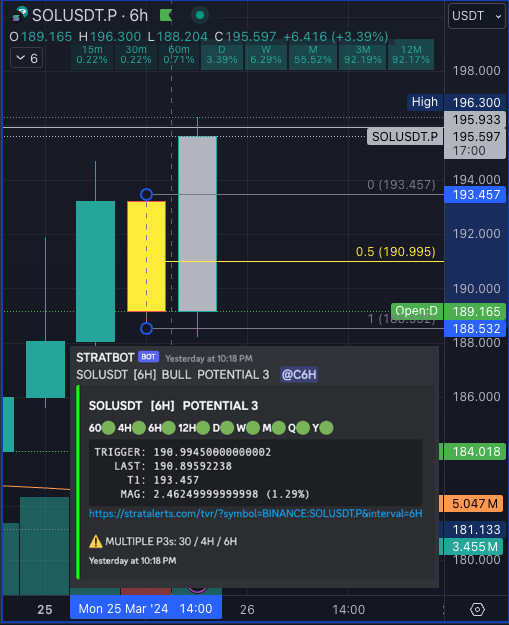Click the @C6H mention tag

click(x=299, y=375)
